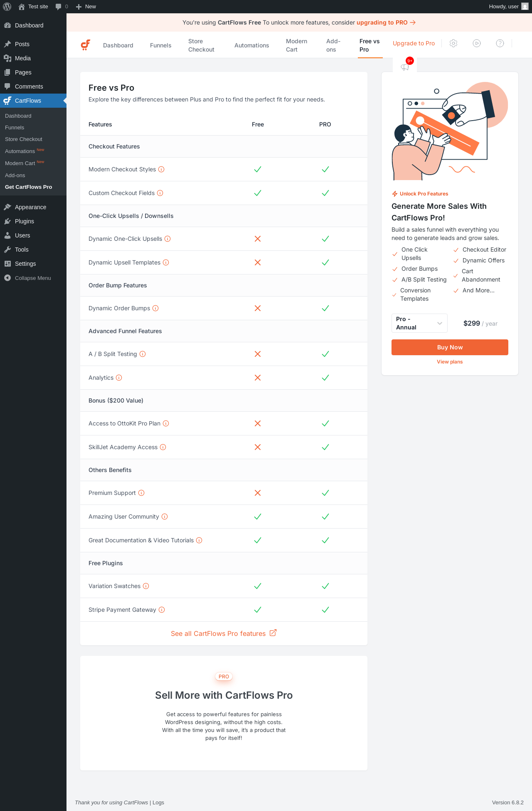
Task: Click the Collapse Menu arrow icon
Action: [7, 278]
